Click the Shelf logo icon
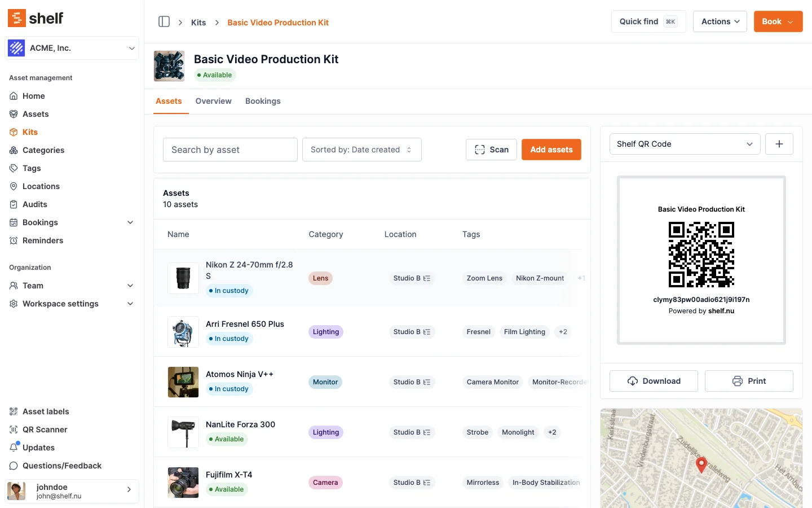Viewport: 812px width, 508px height. (x=17, y=18)
